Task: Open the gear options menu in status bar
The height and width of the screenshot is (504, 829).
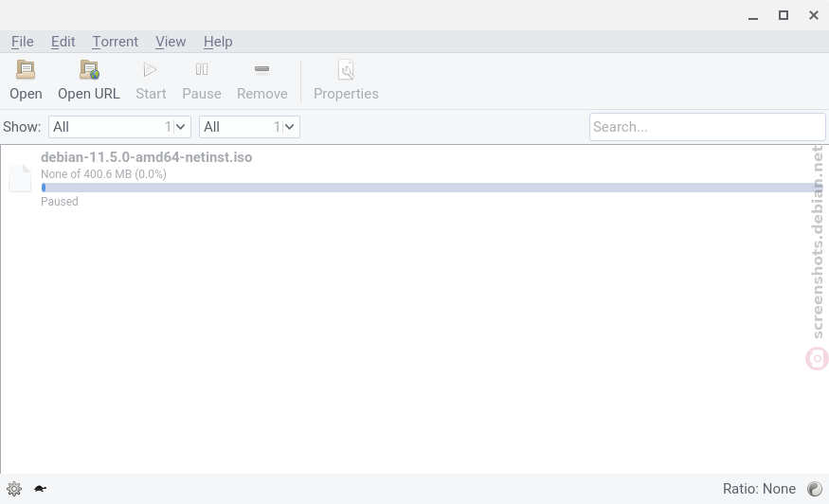Action: (x=14, y=489)
